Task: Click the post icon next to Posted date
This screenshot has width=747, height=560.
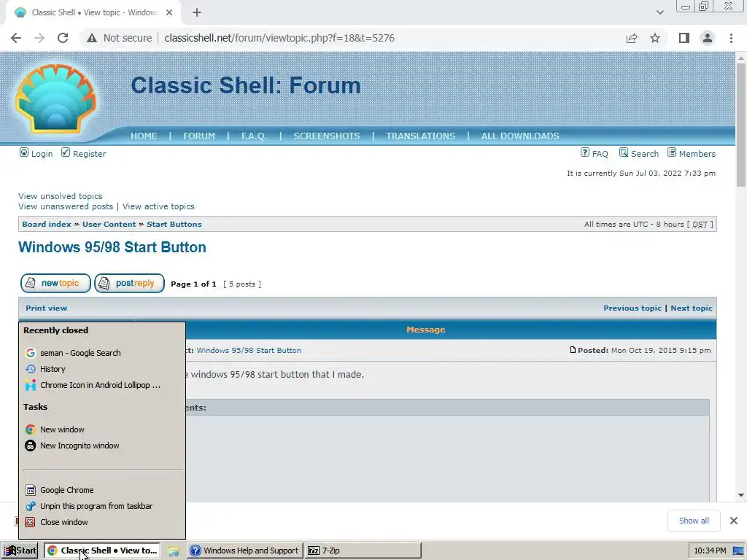Action: pos(573,350)
